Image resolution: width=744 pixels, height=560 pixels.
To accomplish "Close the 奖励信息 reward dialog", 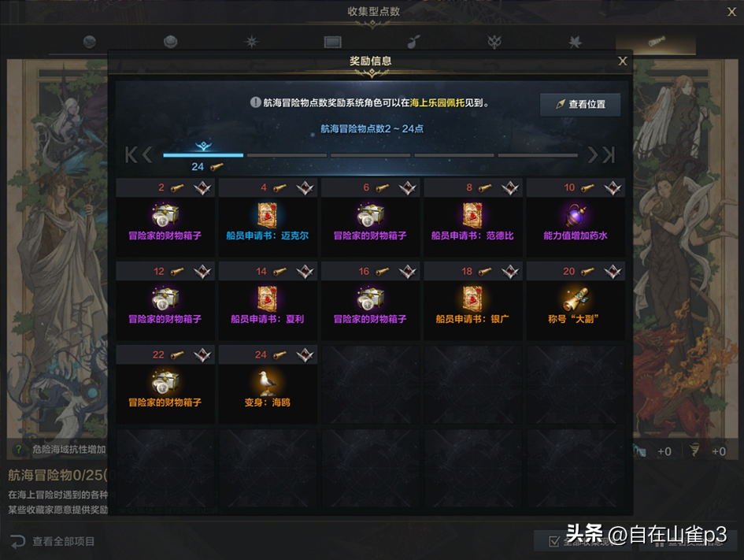I will 623,61.
